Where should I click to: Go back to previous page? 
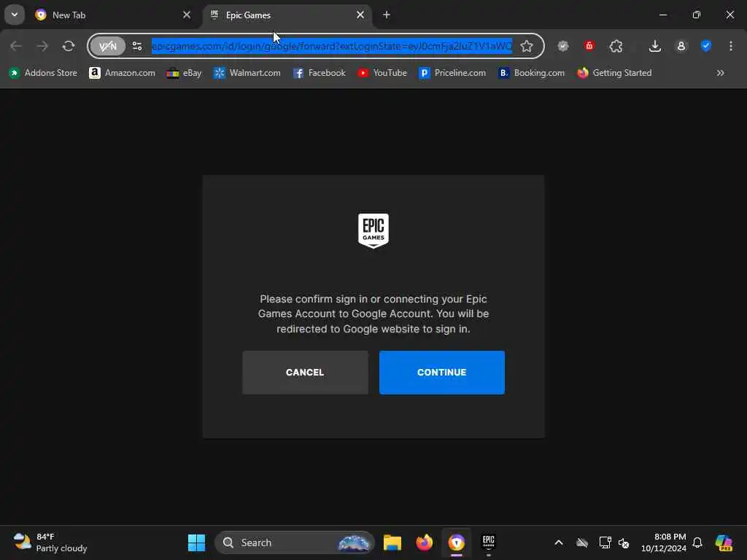click(16, 46)
